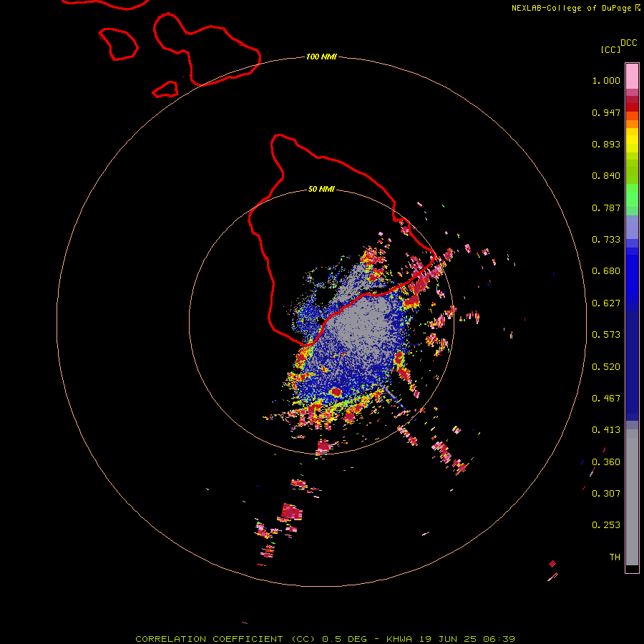Click the Correlation Coefficient product title caption
This screenshot has width=644, height=644.
[x=325, y=639]
